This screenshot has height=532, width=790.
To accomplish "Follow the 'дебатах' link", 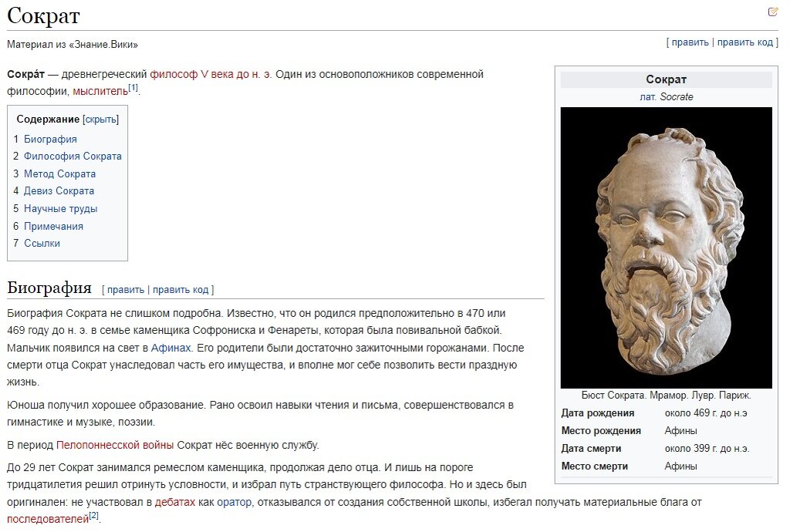I will (175, 502).
